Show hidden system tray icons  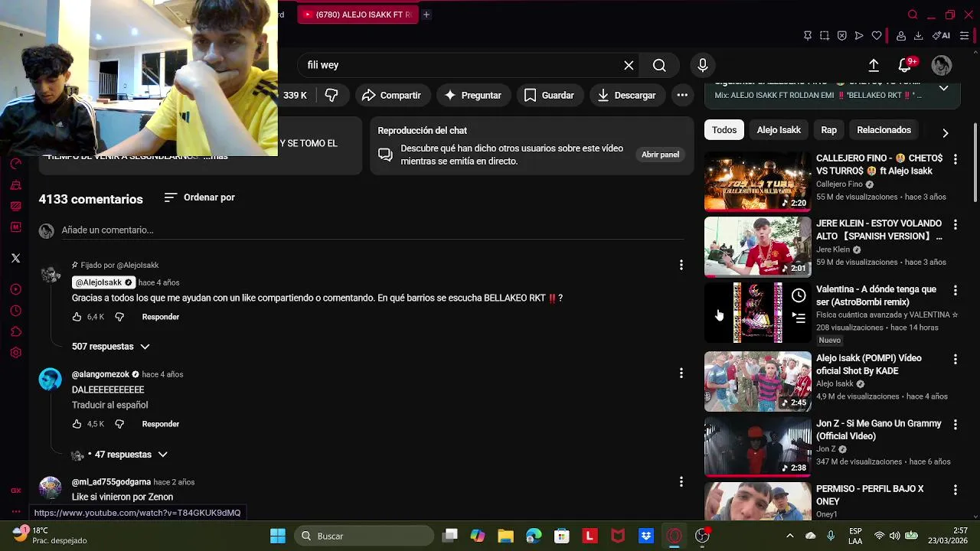tap(790, 536)
